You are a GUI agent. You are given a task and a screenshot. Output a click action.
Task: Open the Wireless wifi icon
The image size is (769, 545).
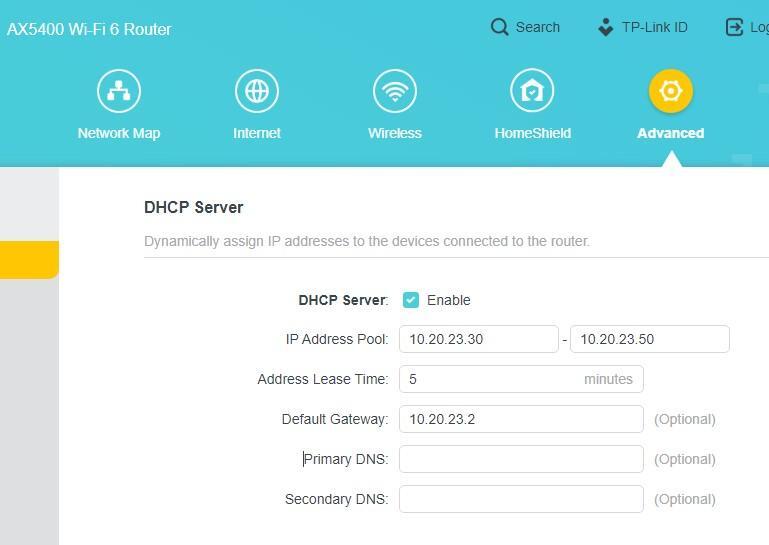coord(395,91)
